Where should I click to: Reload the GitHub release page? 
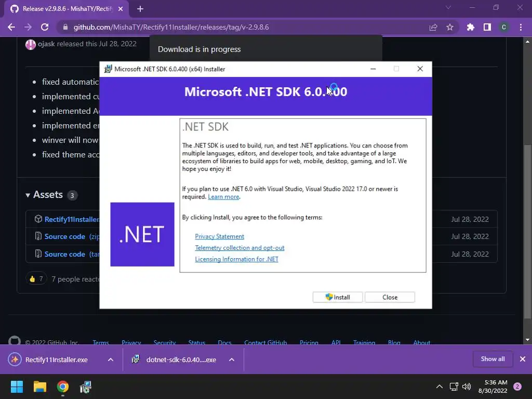tap(45, 27)
